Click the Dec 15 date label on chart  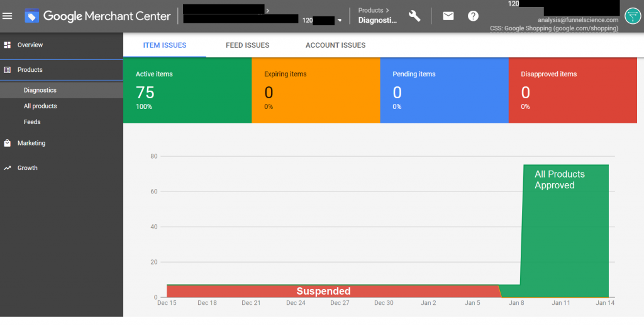(x=167, y=303)
